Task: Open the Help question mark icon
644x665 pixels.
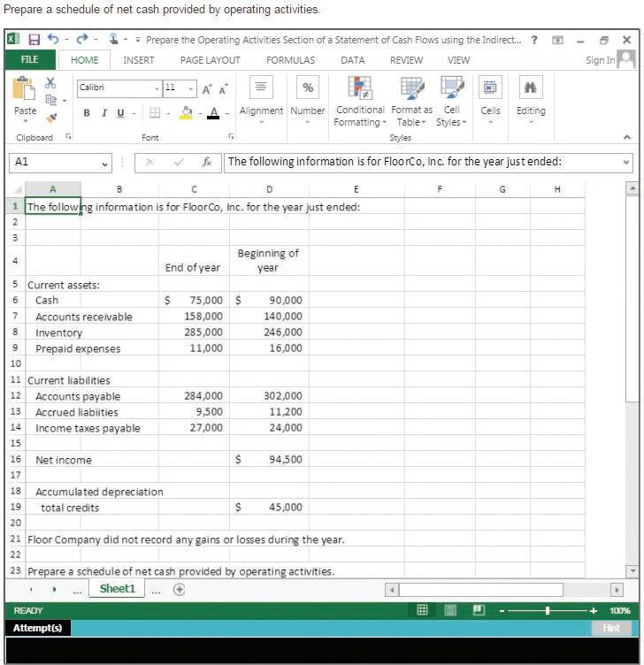Action: 534,40
